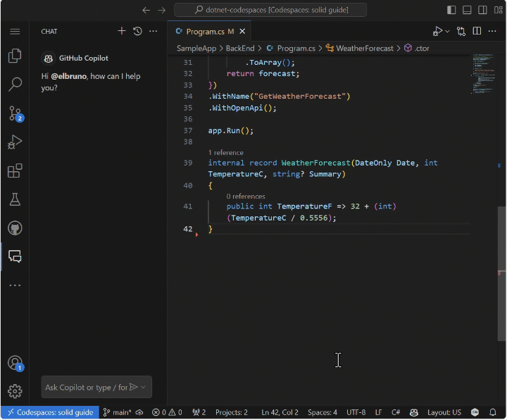Publish or sync changes cloud icon

point(139,412)
